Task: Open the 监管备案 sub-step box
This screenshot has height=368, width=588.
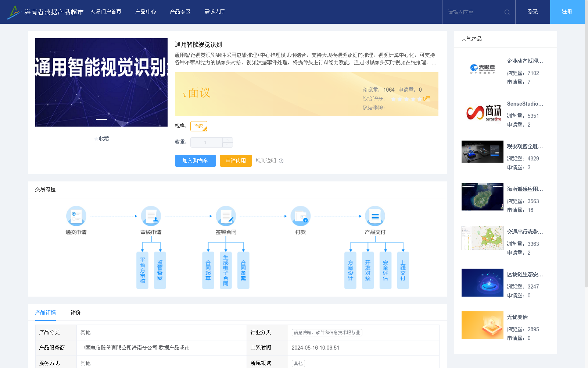Action: coord(160,270)
